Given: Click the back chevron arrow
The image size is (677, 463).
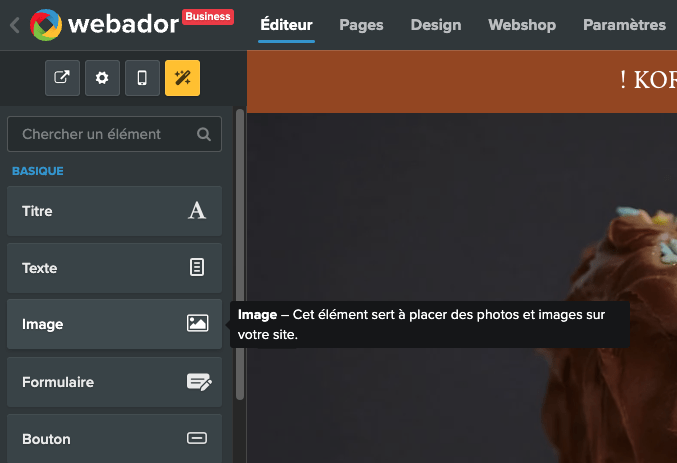Looking at the screenshot, I should click(x=14, y=25).
